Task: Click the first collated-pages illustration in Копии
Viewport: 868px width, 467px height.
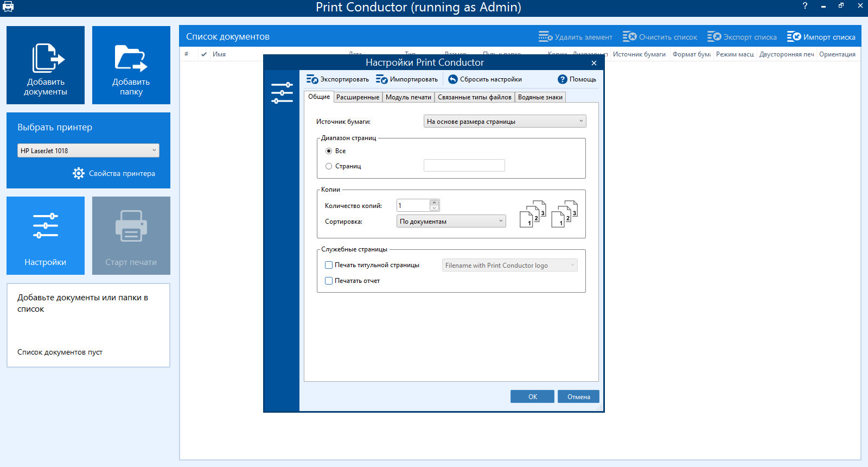Action: coord(533,214)
